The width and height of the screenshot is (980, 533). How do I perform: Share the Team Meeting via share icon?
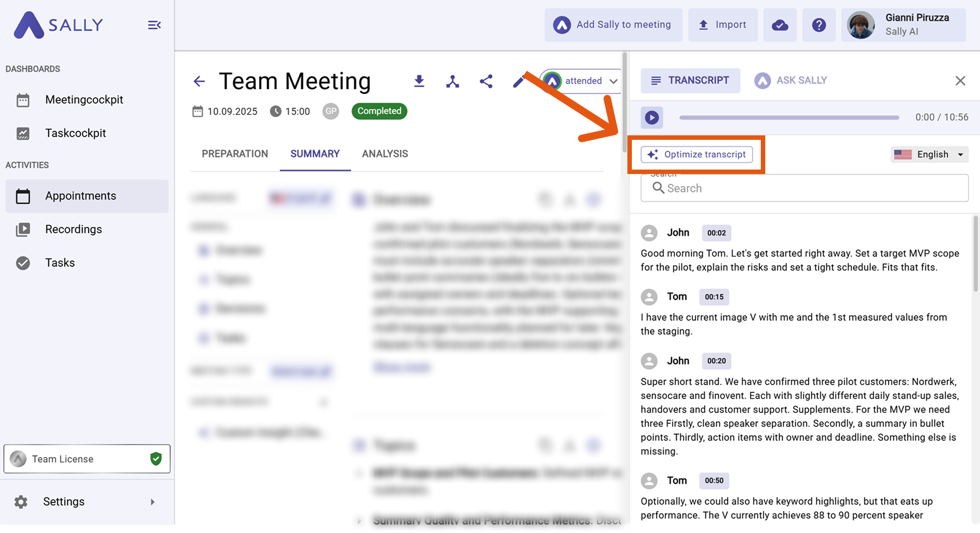[x=486, y=81]
